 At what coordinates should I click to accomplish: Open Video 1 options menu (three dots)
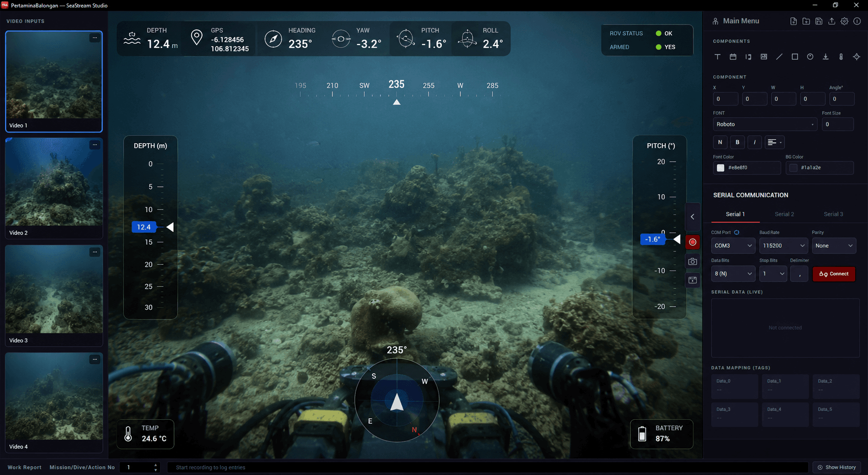95,38
